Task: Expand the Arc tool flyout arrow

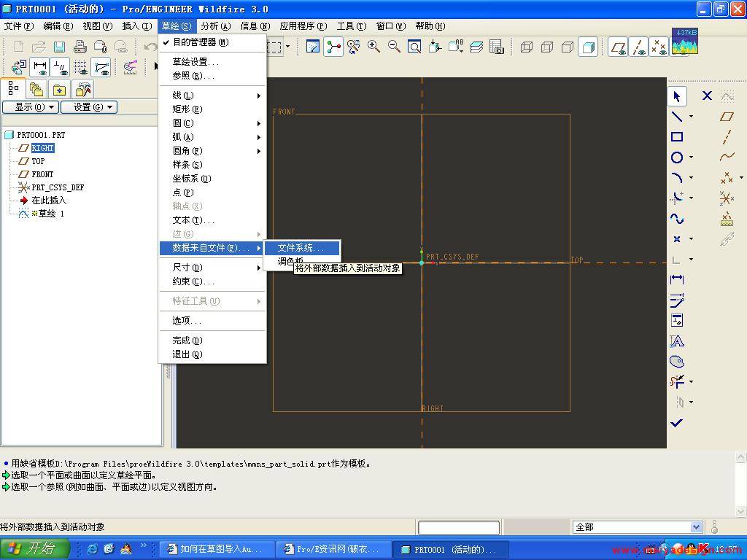Action: [x=692, y=178]
